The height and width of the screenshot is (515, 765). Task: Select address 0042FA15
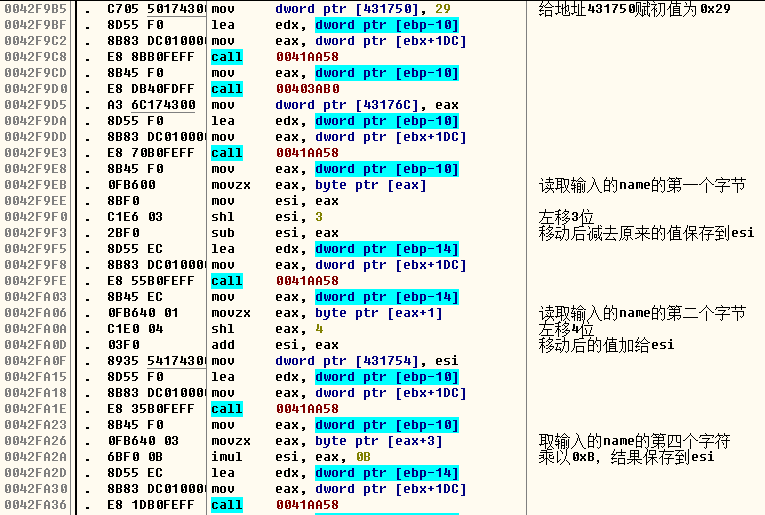click(35, 377)
